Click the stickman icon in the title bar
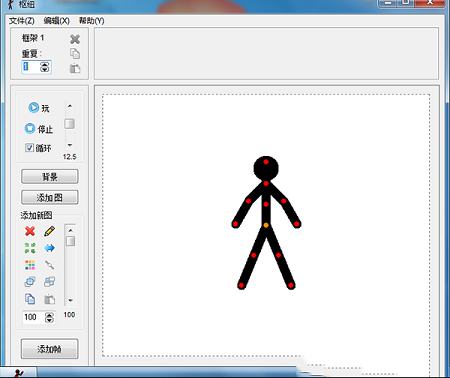Image resolution: width=450 pixels, height=378 pixels. click(x=12, y=4)
